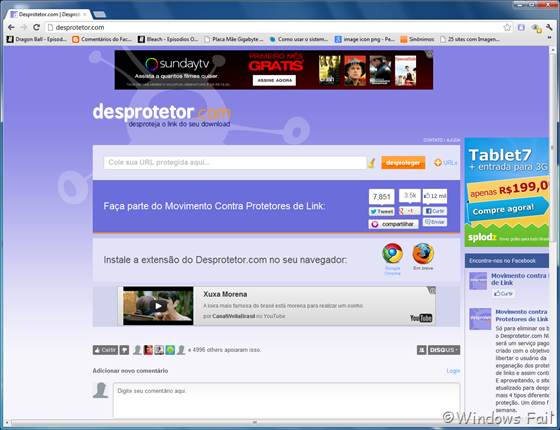Open CanalWellaBrasil channel link
Image resolution: width=560 pixels, height=430 pixels.
[234, 316]
